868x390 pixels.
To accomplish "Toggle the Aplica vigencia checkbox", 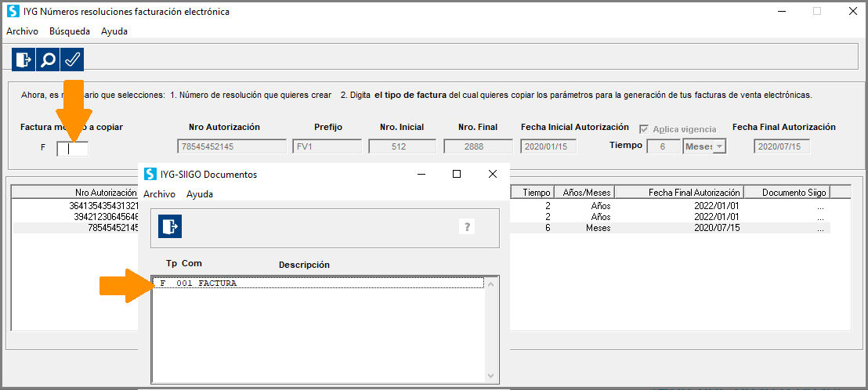I will (x=644, y=129).
